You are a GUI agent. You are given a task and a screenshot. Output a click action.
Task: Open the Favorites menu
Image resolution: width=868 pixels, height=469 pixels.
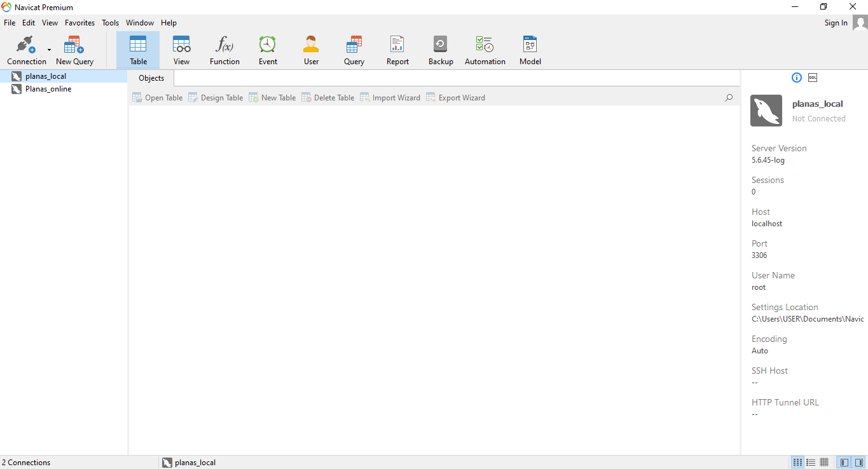click(x=79, y=23)
